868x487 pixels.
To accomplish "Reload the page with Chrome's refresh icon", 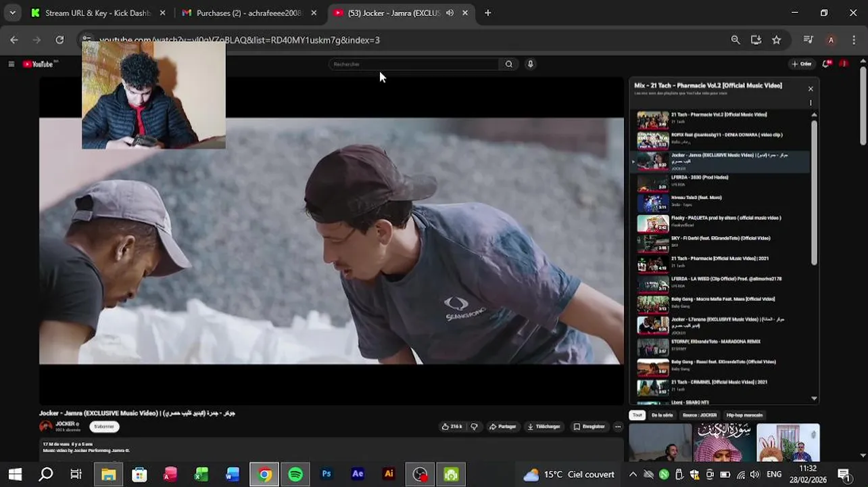I will click(59, 40).
